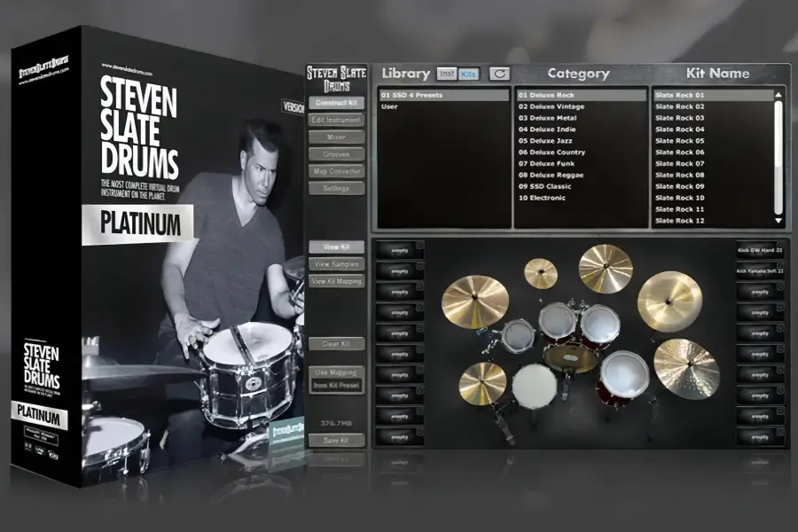Select the hi-hat cymbal
Image resolution: width=798 pixels, height=532 pixels.
(481, 381)
